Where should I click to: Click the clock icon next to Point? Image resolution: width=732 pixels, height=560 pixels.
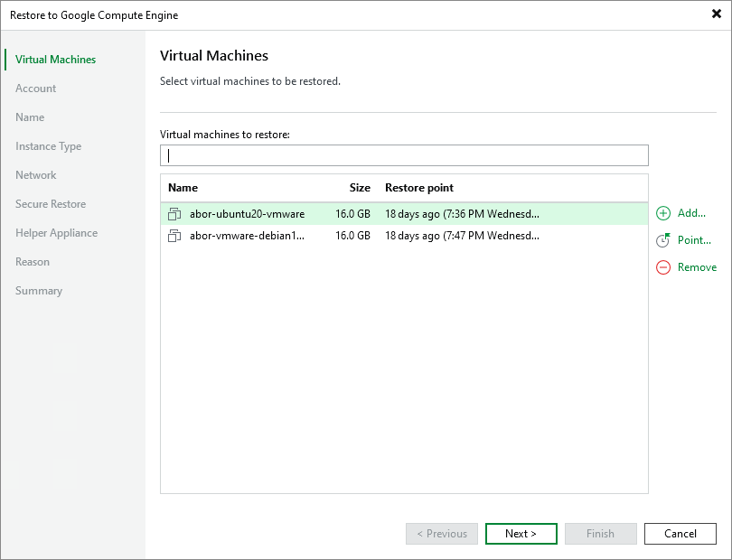[663, 240]
